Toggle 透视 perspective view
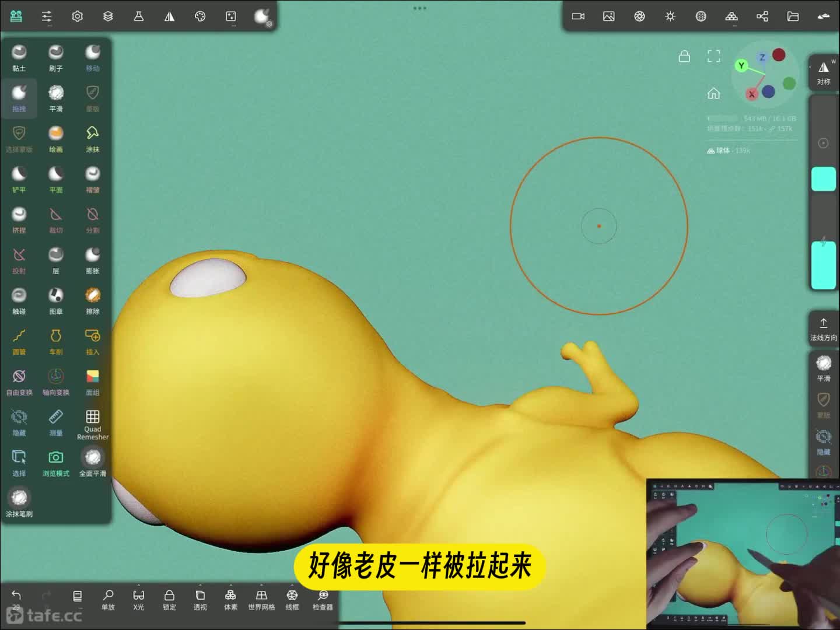Screen dimensions: 840x630 tap(200, 599)
